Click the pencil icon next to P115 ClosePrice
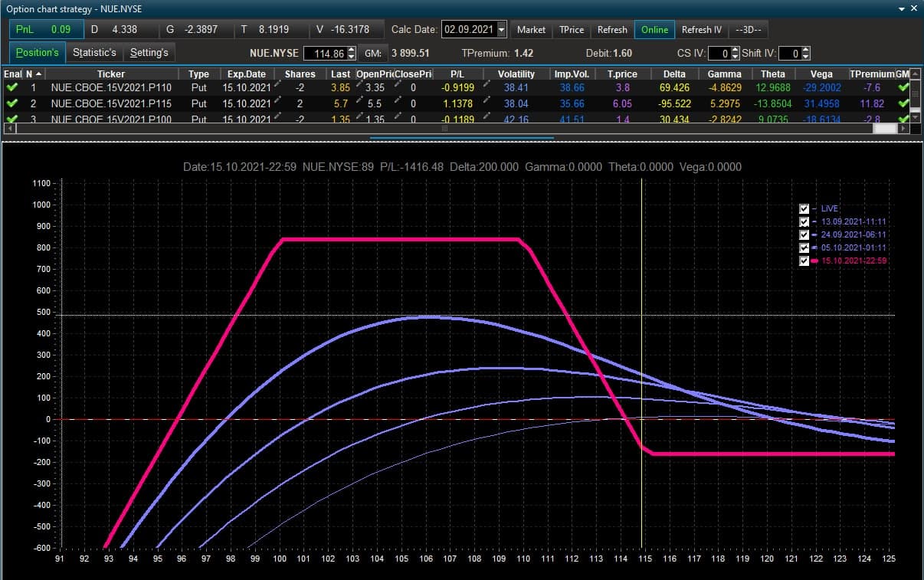This screenshot has width=924, height=580. tap(398, 101)
